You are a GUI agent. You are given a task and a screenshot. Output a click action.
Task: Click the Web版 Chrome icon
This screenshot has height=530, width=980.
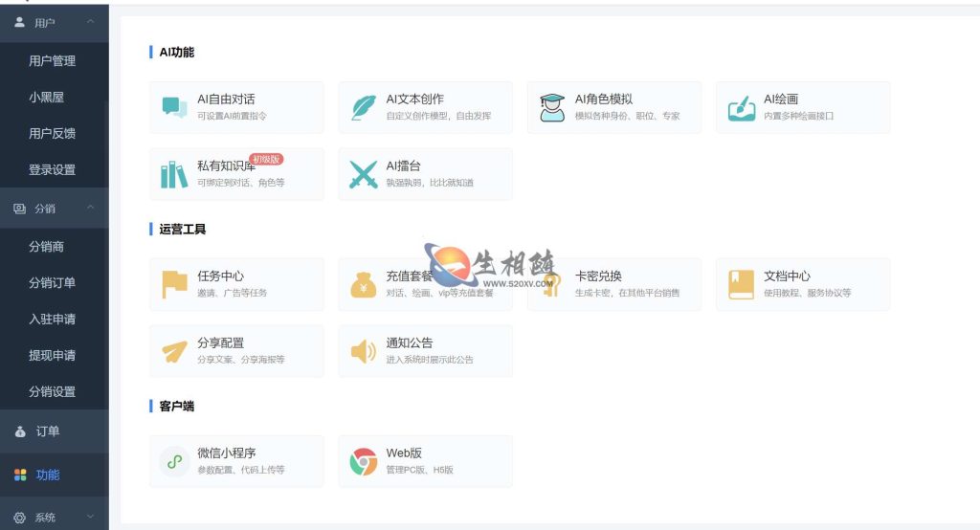tap(363, 462)
